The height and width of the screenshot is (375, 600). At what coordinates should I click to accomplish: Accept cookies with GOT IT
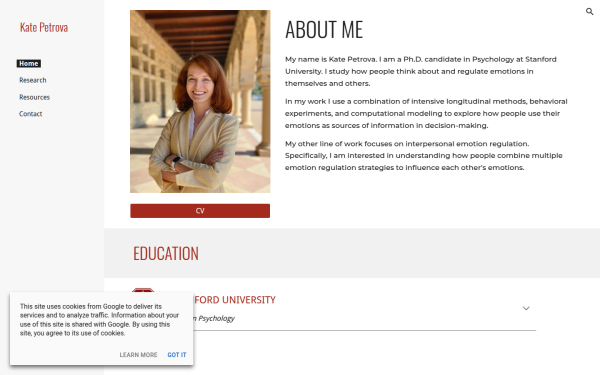[x=177, y=355]
